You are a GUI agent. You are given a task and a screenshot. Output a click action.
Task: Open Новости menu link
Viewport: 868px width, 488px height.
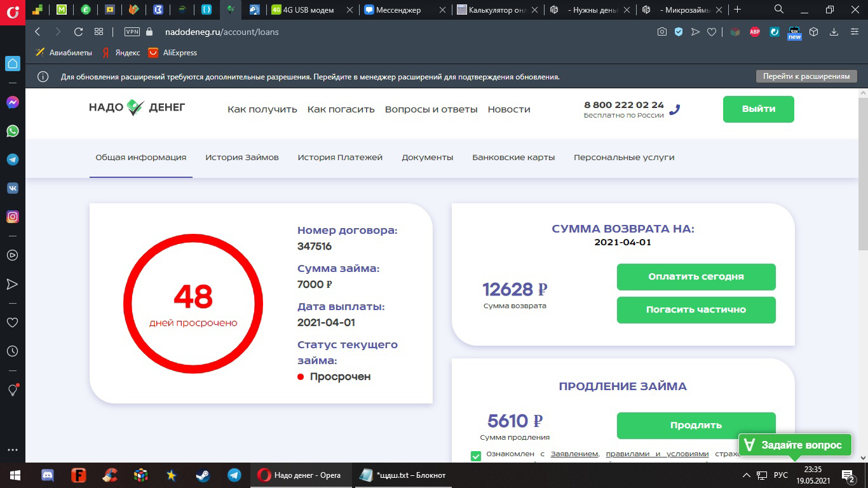pyautogui.click(x=509, y=109)
